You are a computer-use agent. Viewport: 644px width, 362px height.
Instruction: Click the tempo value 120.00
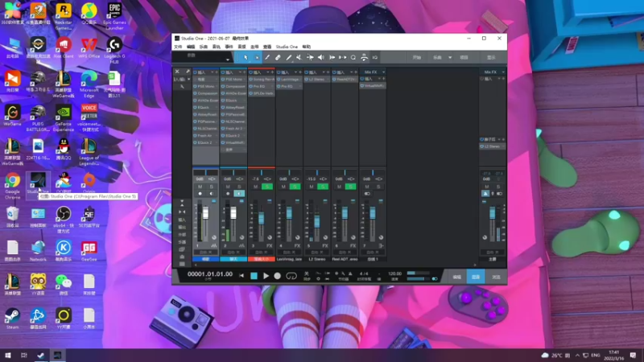coord(394,274)
